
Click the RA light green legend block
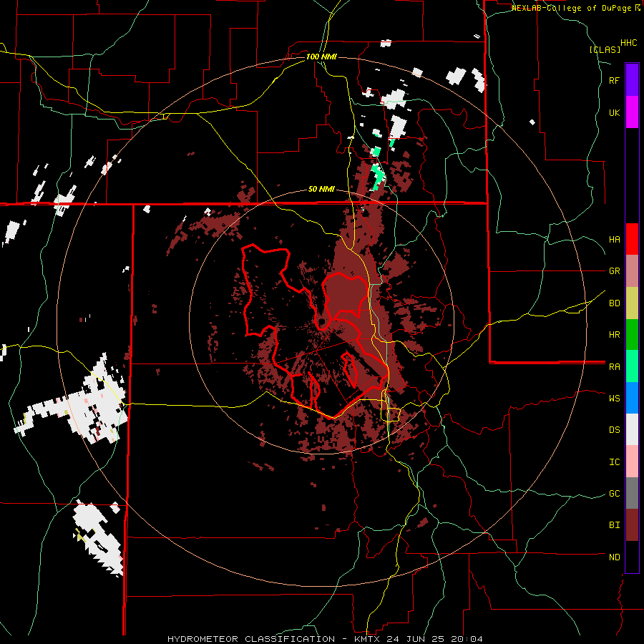pos(632,366)
